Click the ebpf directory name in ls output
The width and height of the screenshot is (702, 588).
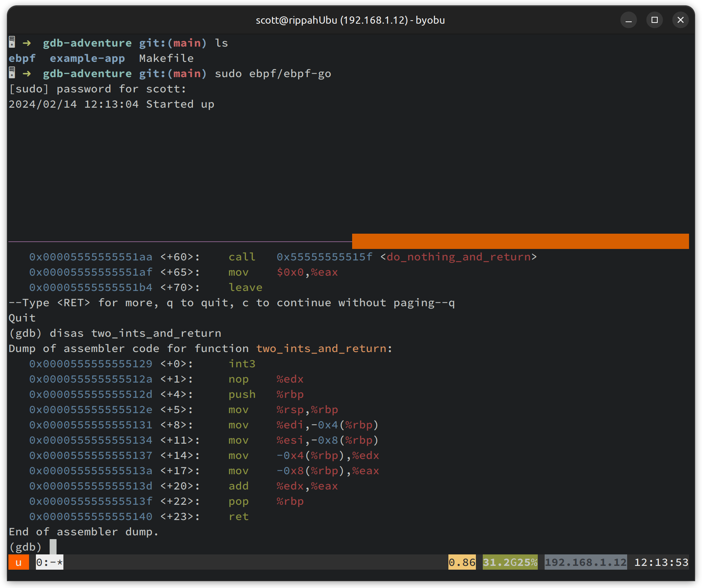click(22, 58)
